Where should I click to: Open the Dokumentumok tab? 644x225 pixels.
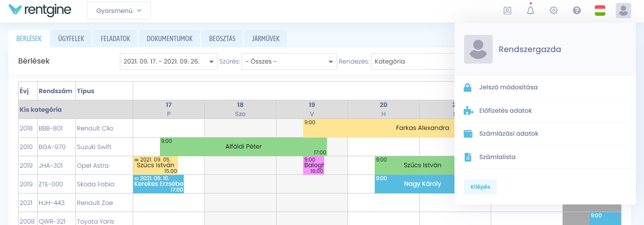[169, 39]
